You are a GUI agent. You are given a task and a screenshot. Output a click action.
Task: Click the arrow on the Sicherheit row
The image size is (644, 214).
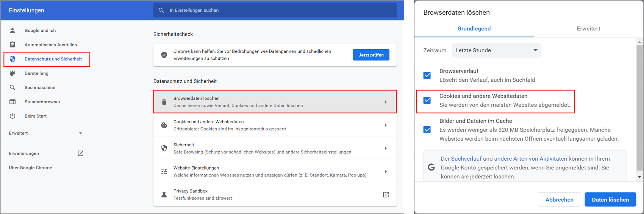(386, 148)
